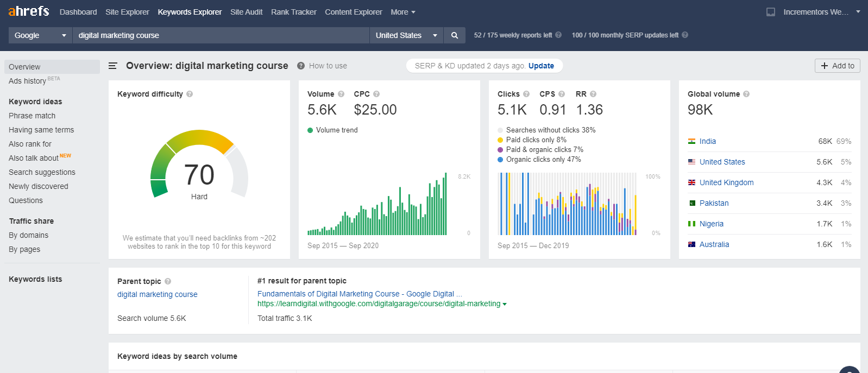
Task: Open the Fundamentals of Digital Marketing Course result
Action: tap(360, 294)
